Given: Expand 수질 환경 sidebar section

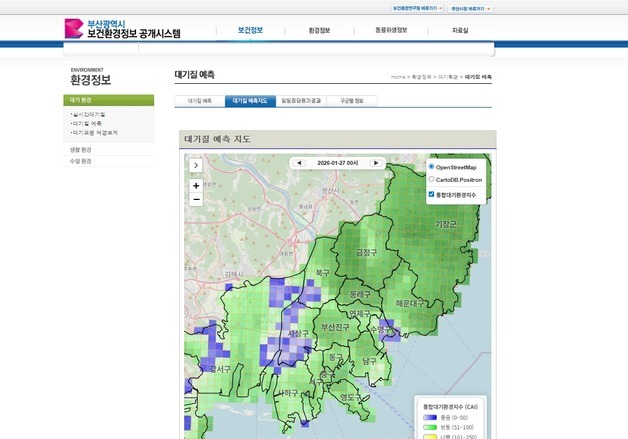Looking at the screenshot, I should 81,161.
